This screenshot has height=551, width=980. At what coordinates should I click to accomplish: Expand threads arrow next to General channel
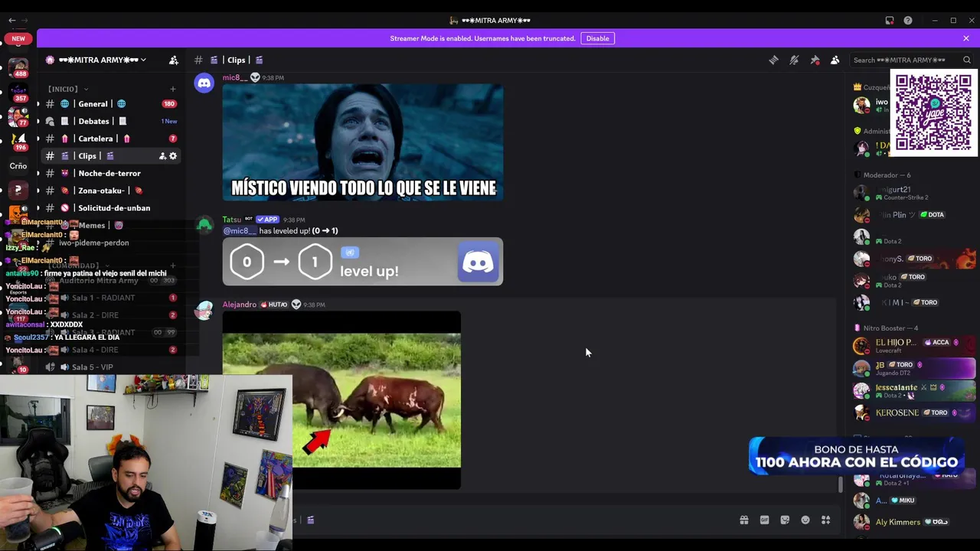coord(38,104)
